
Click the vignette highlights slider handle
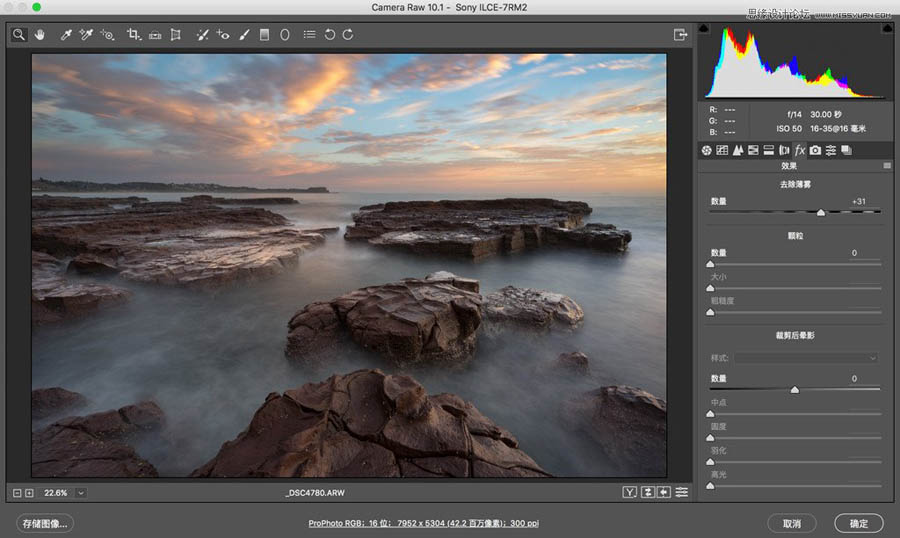click(710, 486)
